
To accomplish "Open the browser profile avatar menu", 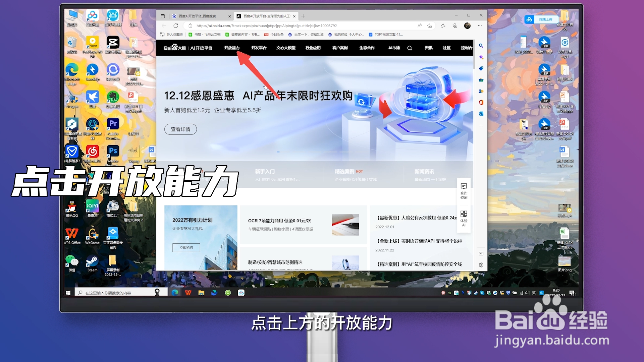I will click(x=468, y=25).
